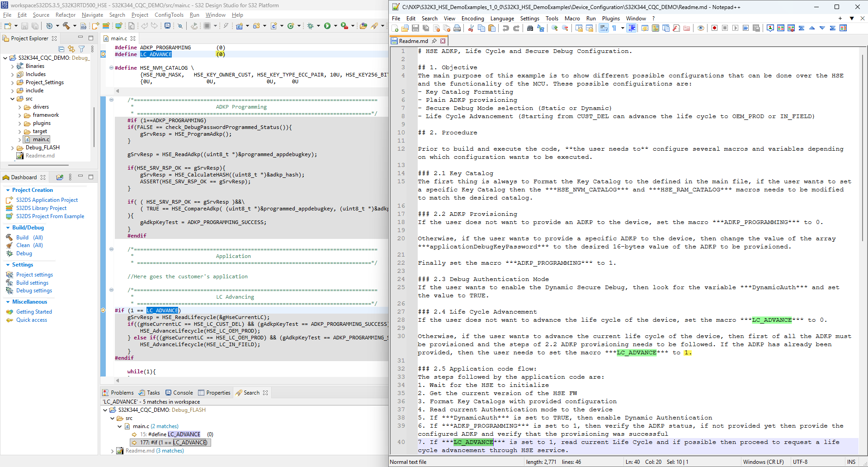Click the Undo arrow in Notepad++ toolbar
This screenshot has height=467, width=868.
(x=505, y=28)
